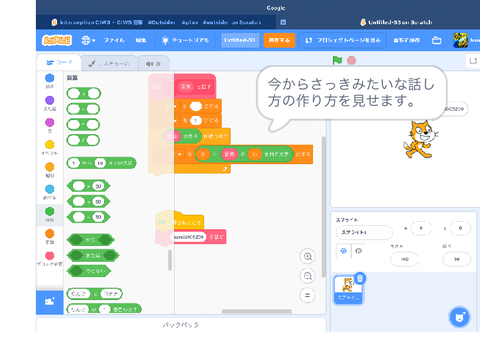Click the または (or) boolean block
480x360 pixels.
click(x=93, y=256)
